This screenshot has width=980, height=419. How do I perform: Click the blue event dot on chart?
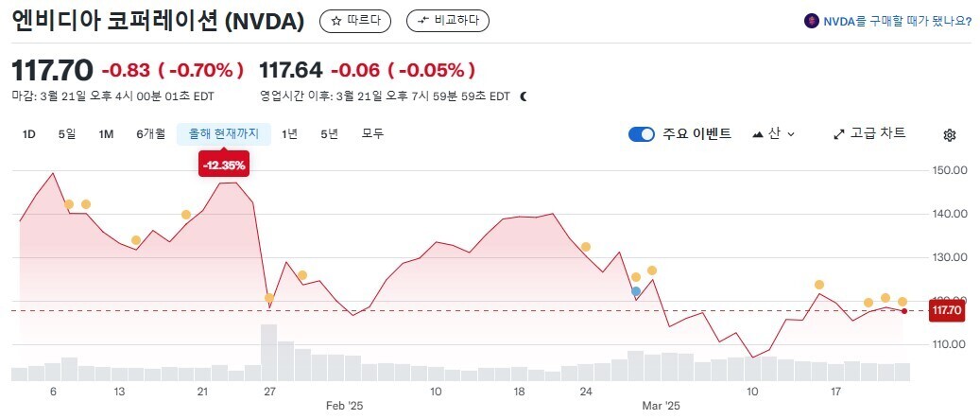coord(636,291)
